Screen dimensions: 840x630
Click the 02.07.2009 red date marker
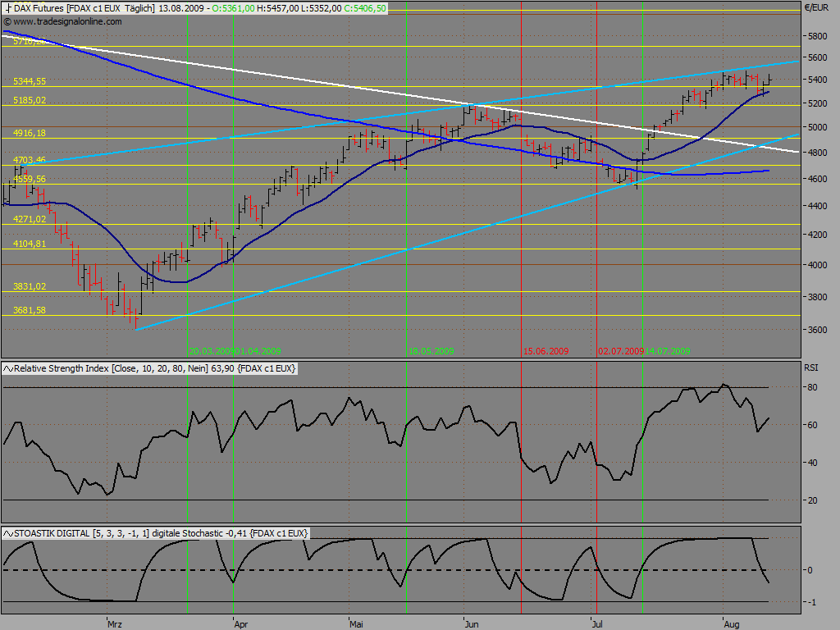[x=621, y=351]
